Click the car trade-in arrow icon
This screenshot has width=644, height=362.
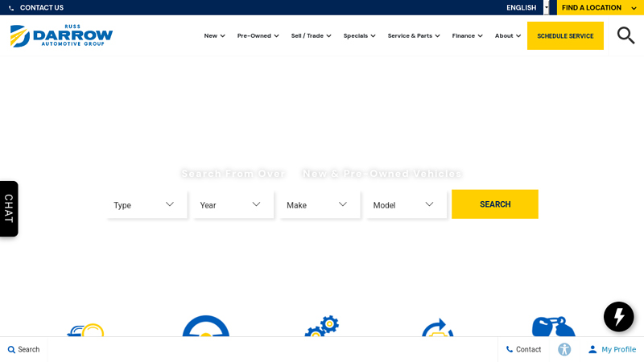pyautogui.click(x=437, y=328)
